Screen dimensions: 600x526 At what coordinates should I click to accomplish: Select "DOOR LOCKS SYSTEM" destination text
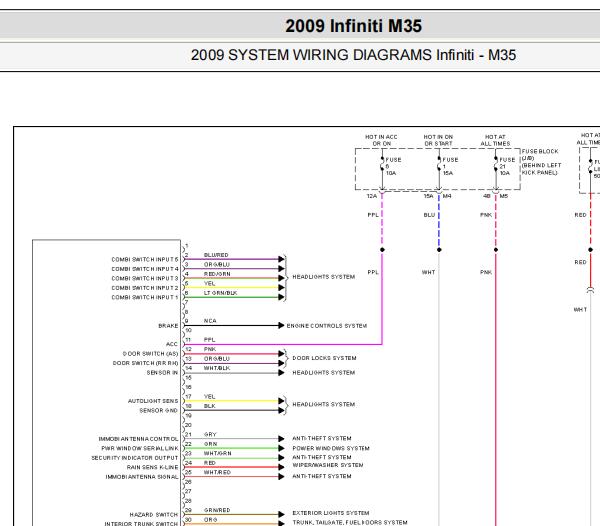(x=324, y=358)
